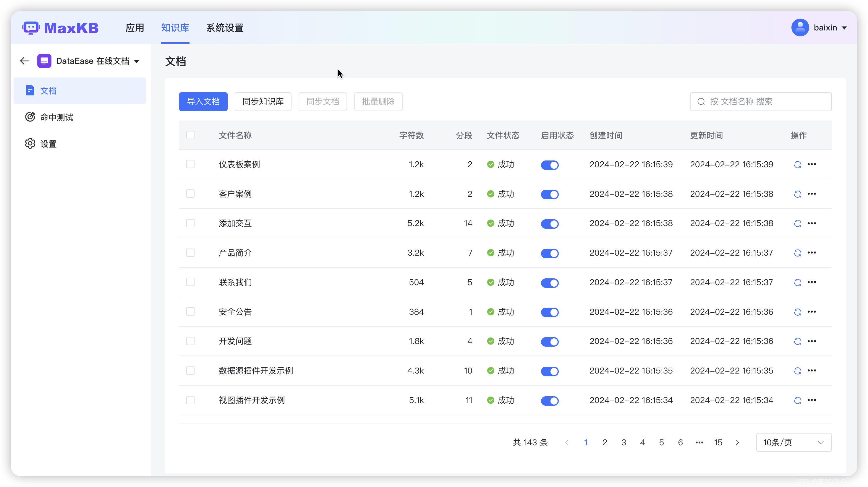Viewport: 868px width, 487px height.
Task: Select 文档 in the sidebar
Action: [x=80, y=91]
